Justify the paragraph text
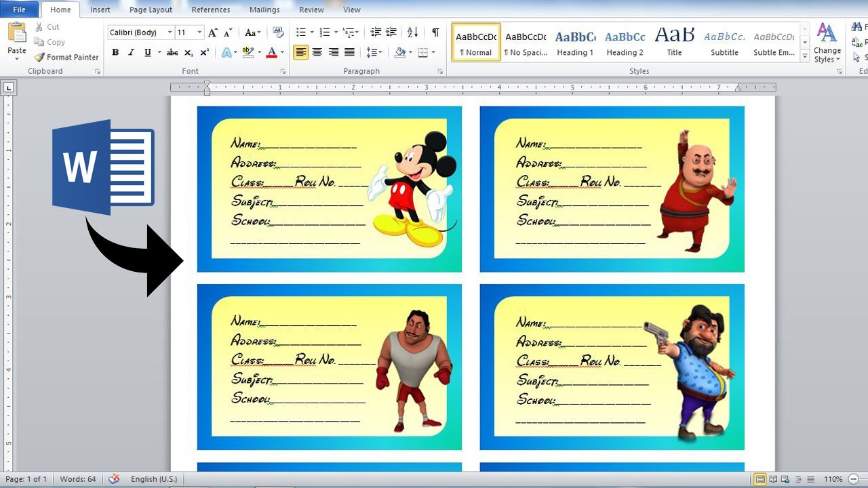 tap(349, 52)
